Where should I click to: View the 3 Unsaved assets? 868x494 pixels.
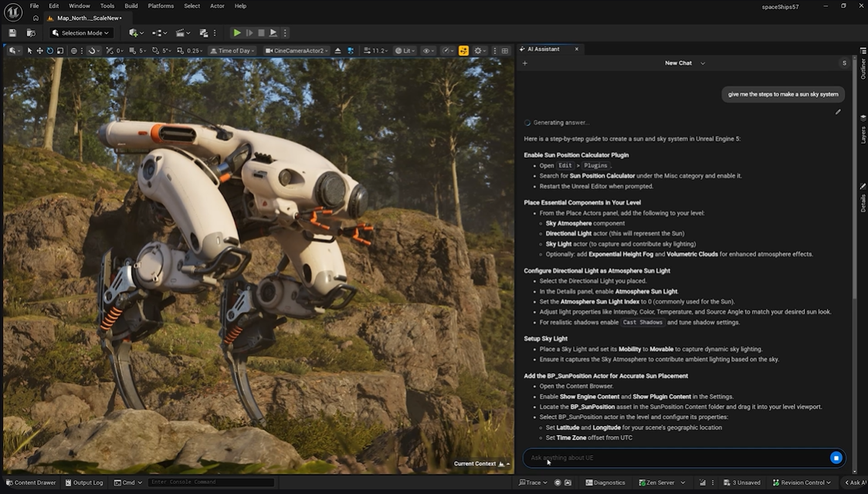(x=742, y=482)
